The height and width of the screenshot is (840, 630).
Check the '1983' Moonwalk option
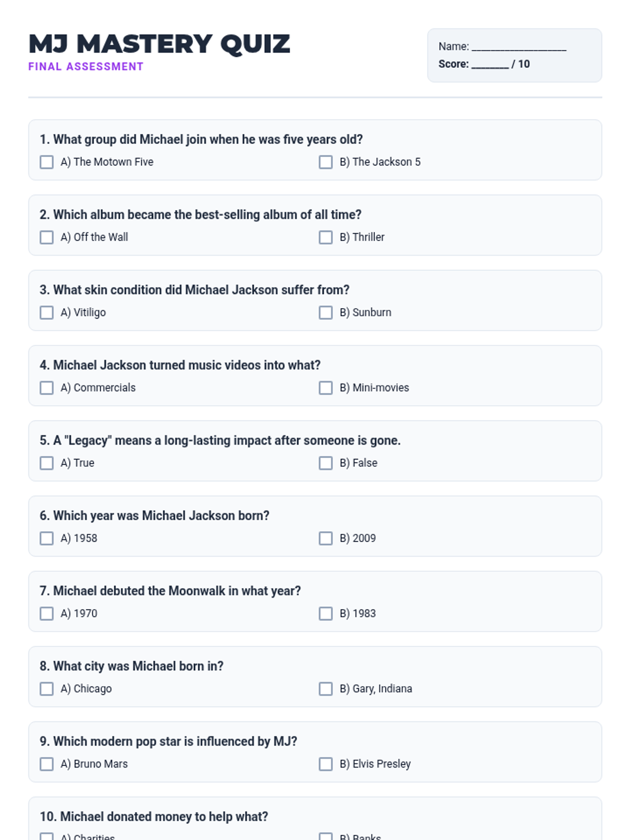point(325,613)
